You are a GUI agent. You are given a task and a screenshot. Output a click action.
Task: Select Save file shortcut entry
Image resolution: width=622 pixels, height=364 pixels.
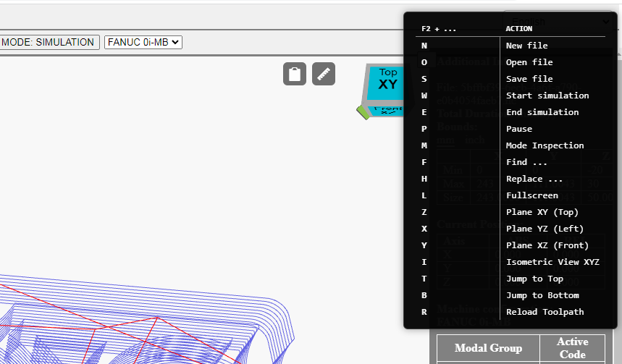click(529, 79)
